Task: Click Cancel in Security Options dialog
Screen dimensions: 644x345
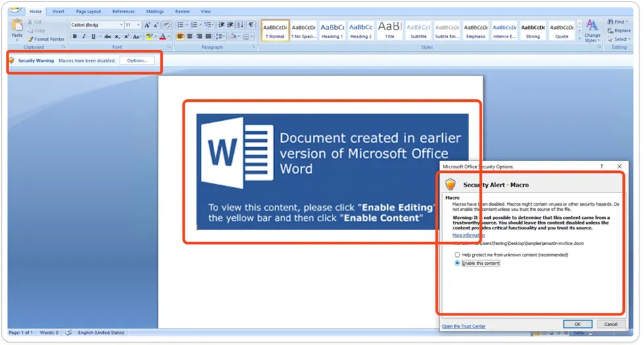Action: coord(610,324)
